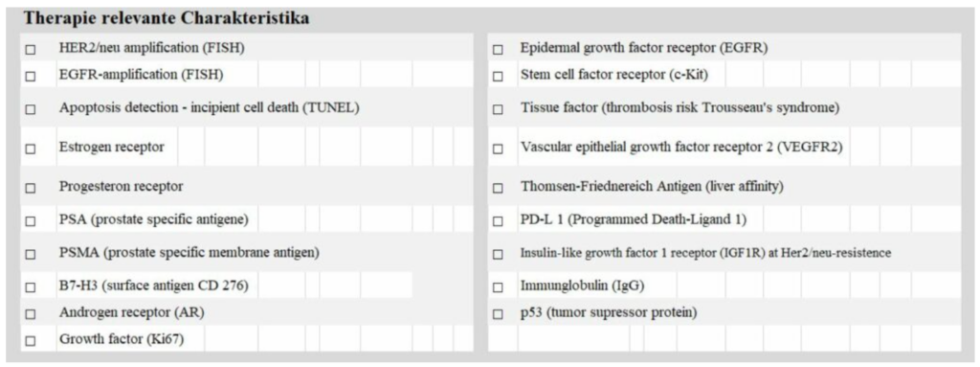This screenshot has width=980, height=367.
Task: Check the Progesteron receptor box
Action: (31, 188)
